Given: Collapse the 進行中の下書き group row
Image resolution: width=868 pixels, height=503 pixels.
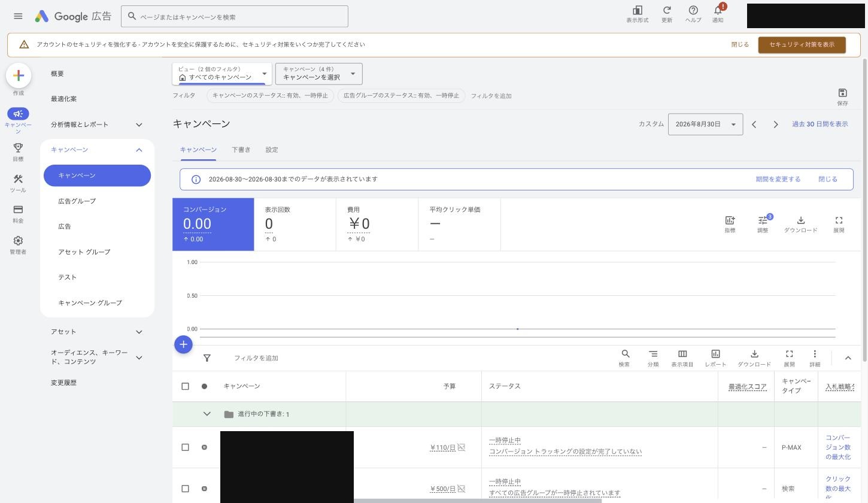Looking at the screenshot, I should click(x=207, y=414).
